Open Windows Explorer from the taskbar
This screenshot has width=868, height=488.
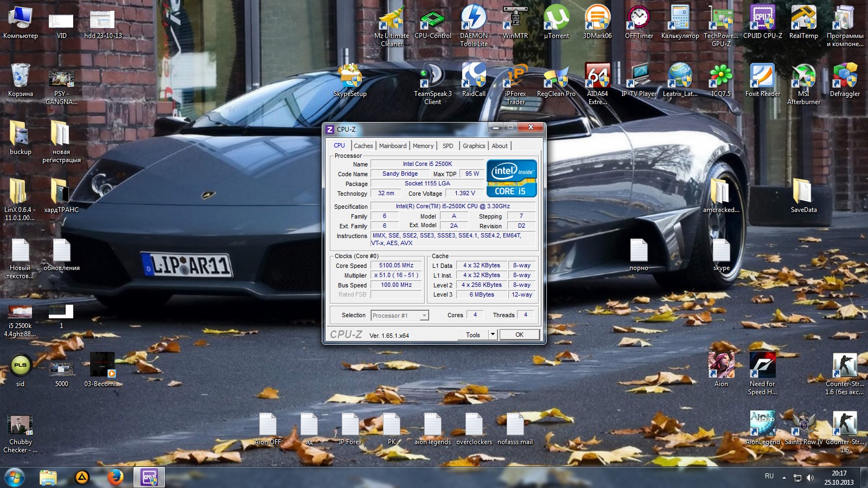[x=48, y=477]
